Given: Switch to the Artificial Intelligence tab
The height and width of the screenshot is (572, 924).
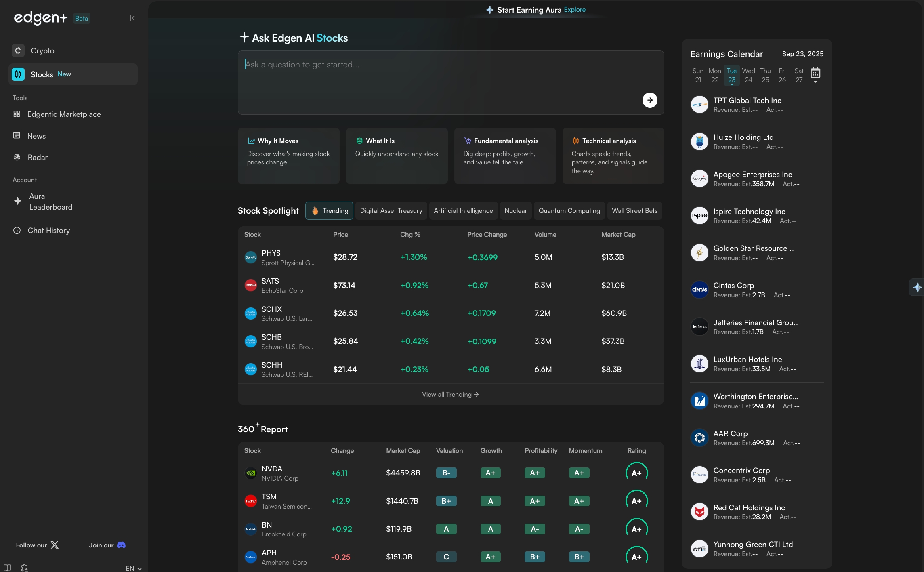Looking at the screenshot, I should click(x=463, y=211).
